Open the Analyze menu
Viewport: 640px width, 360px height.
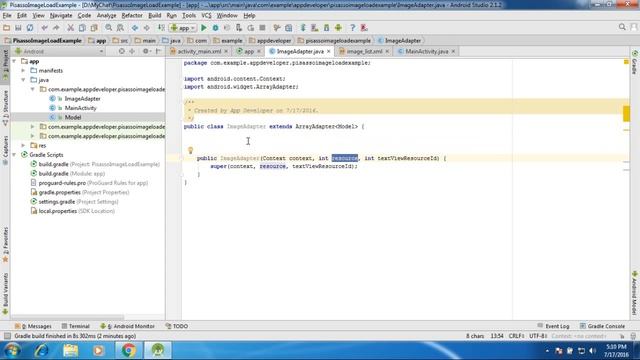pos(107,16)
